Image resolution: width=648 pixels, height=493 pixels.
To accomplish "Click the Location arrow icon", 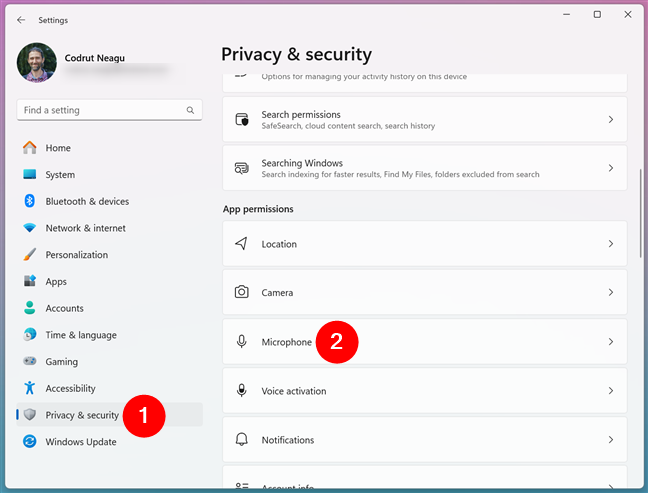I will tap(241, 244).
